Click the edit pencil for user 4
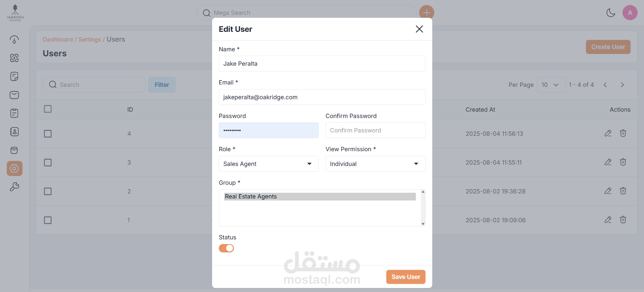Viewport: 644px width, 292px height. 608,133
